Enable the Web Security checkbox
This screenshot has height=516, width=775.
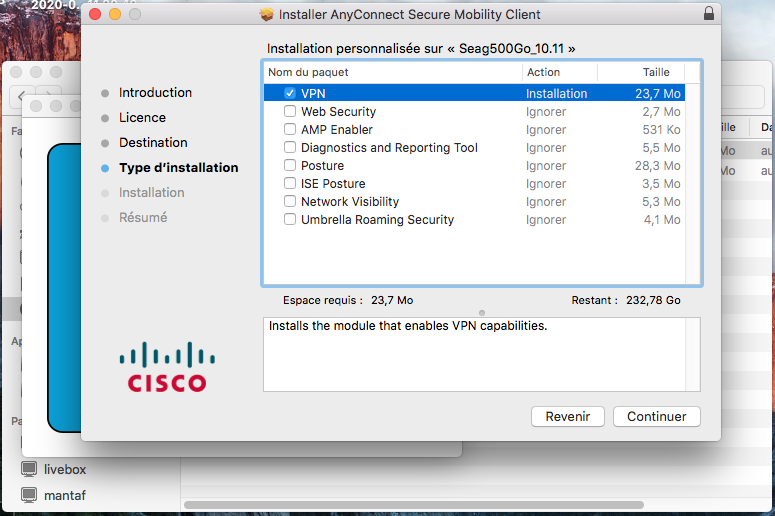coord(290,112)
